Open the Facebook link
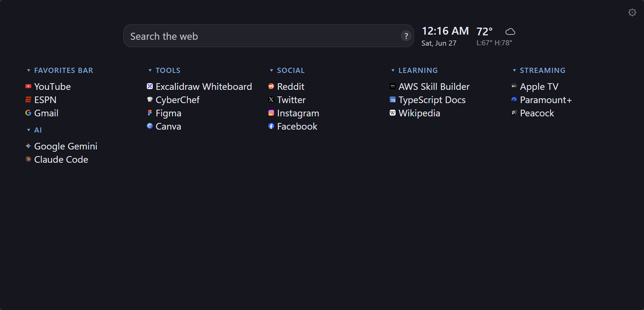Screen dimensions: 644x310 pyautogui.click(x=297, y=126)
